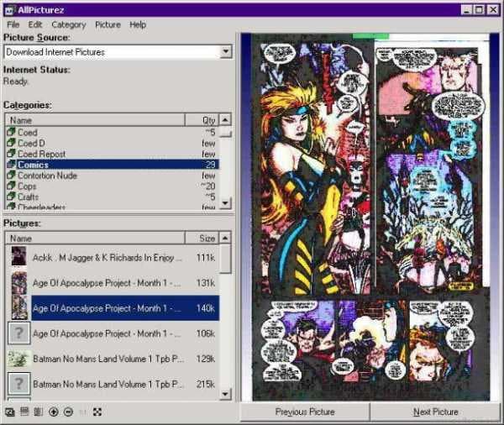Click the icon beside Coed D category

(11, 143)
